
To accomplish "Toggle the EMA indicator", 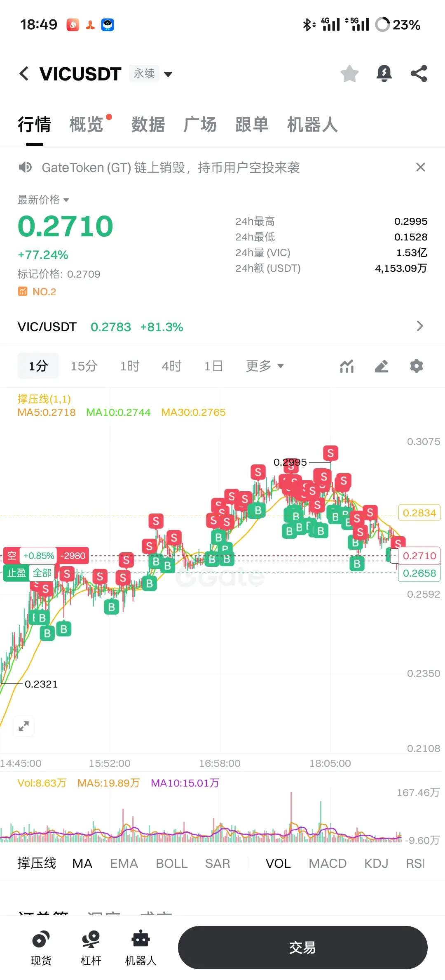I will (x=124, y=863).
